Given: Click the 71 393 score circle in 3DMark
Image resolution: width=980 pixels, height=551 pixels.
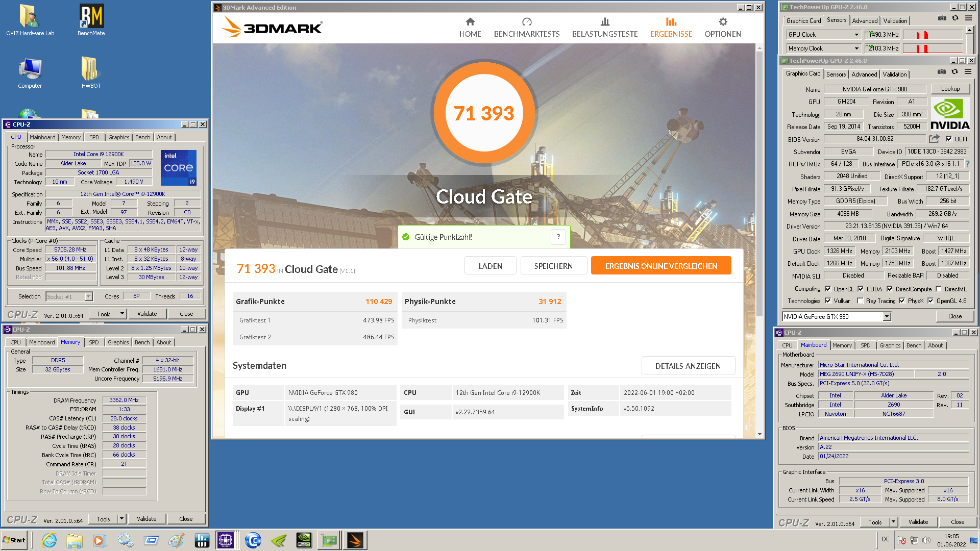Looking at the screenshot, I should [484, 113].
